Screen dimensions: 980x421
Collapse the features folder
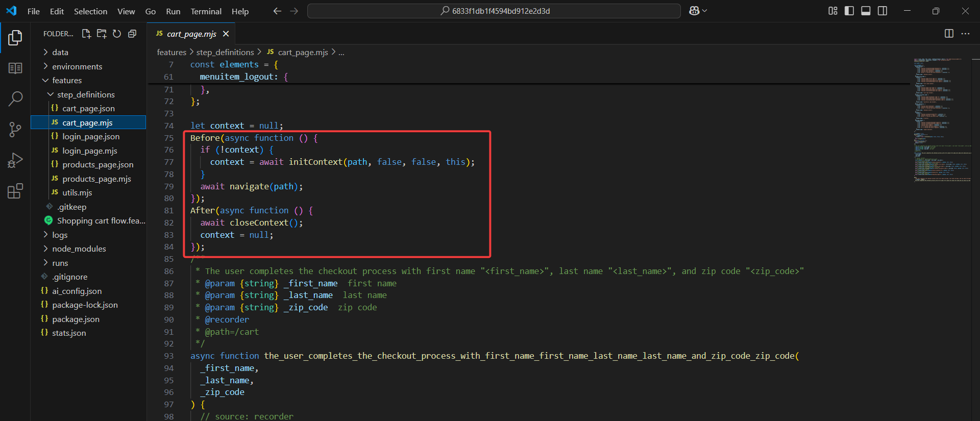[66, 81]
